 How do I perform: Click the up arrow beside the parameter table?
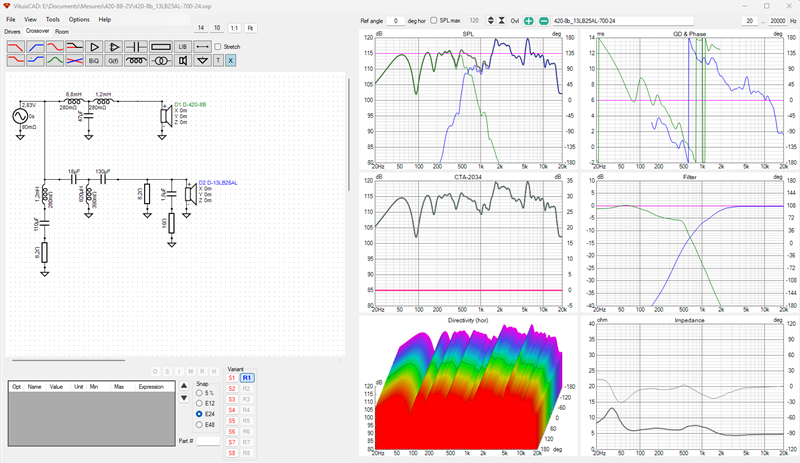click(184, 386)
